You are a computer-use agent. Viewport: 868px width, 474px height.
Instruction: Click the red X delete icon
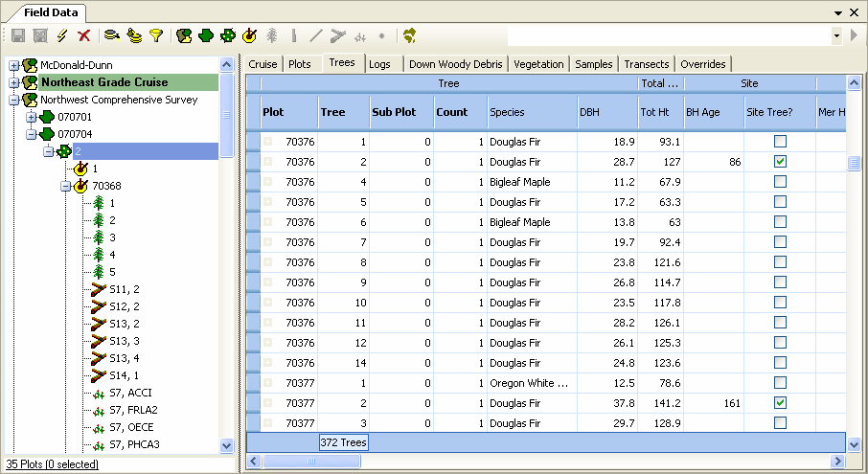83,36
